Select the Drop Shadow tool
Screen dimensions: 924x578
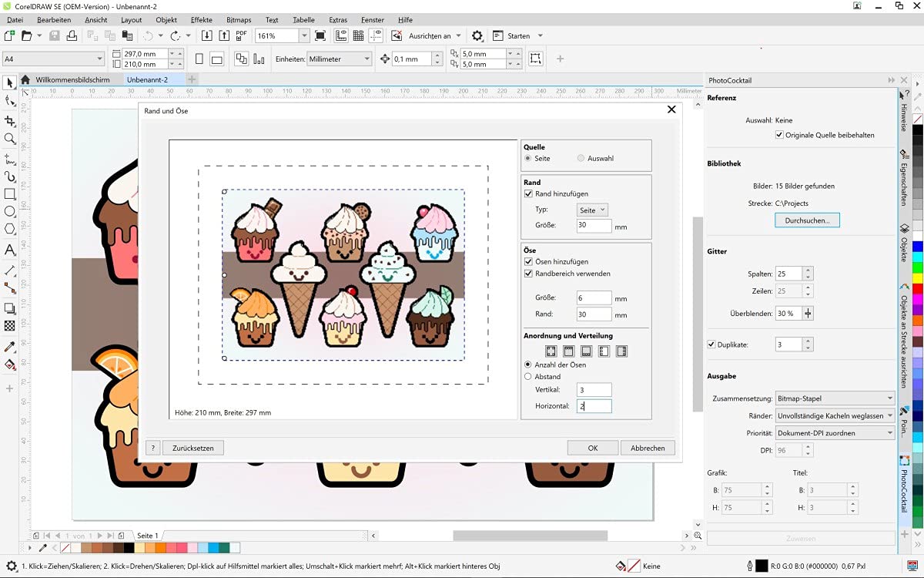tap(10, 308)
